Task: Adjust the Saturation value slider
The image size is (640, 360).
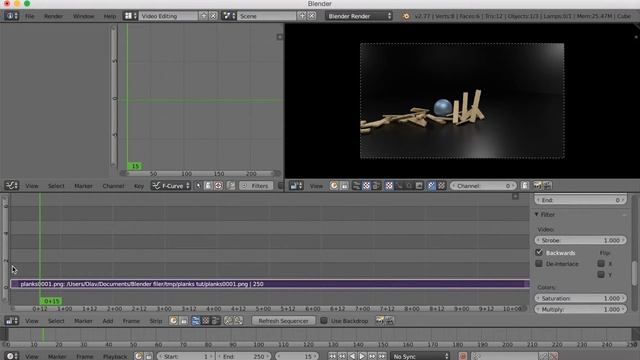Action: 580,298
